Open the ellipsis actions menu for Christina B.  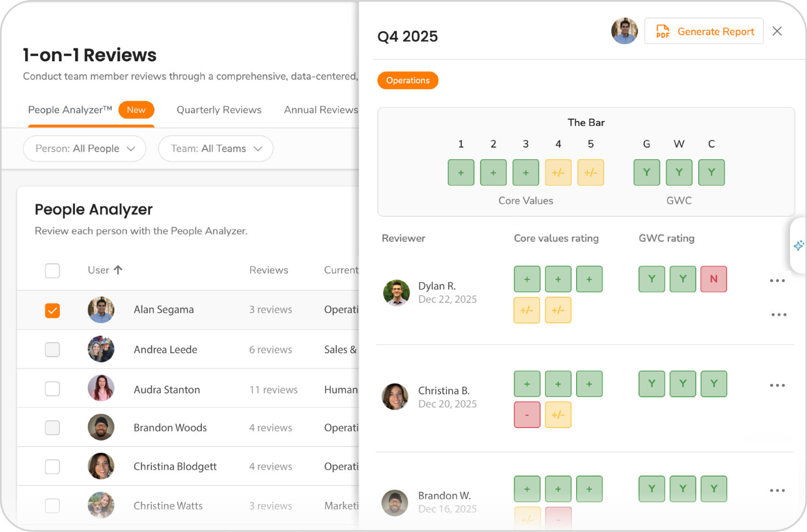777,385
